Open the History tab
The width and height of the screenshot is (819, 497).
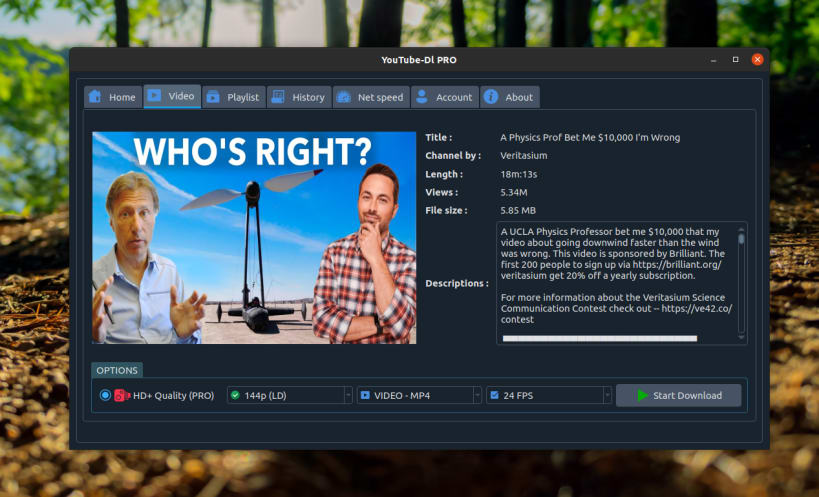coord(299,97)
